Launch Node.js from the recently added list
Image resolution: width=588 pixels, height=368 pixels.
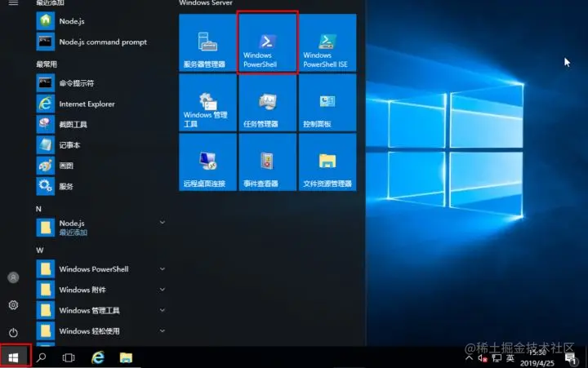click(101, 21)
